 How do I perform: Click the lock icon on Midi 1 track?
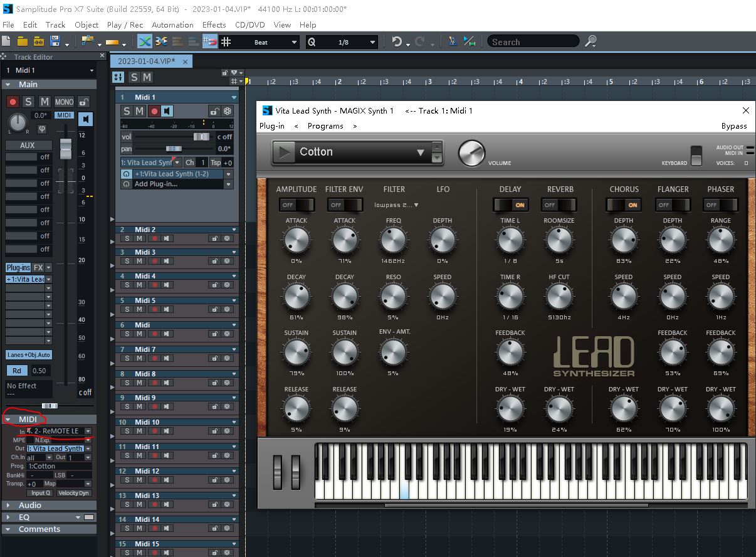click(x=215, y=111)
